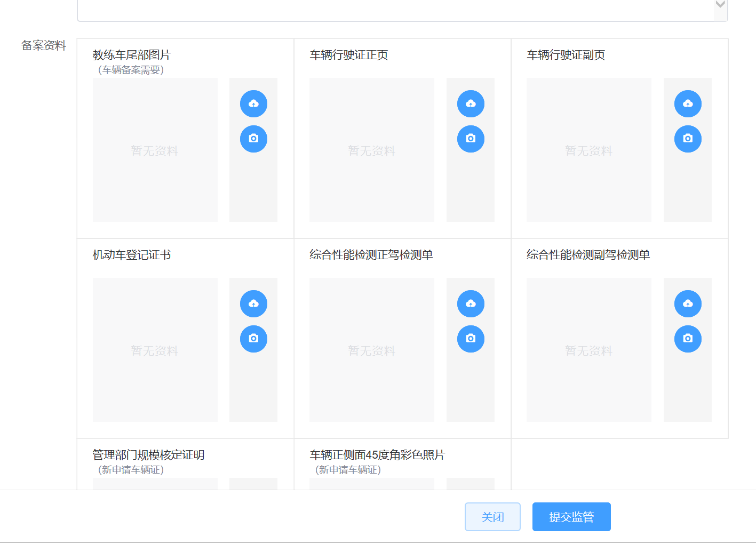Click the 暂无资料 placeholder under 车辆行驶证副页

tap(588, 150)
